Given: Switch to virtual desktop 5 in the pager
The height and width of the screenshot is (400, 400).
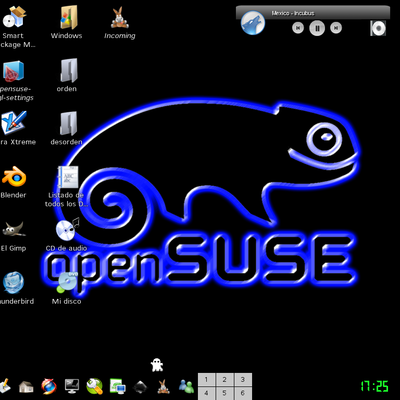Looking at the screenshot, I should [x=224, y=393].
